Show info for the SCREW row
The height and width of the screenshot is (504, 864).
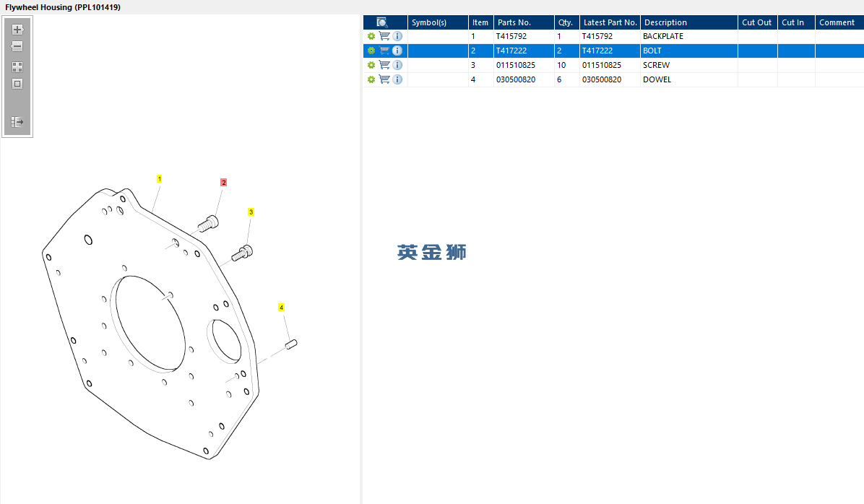point(397,65)
